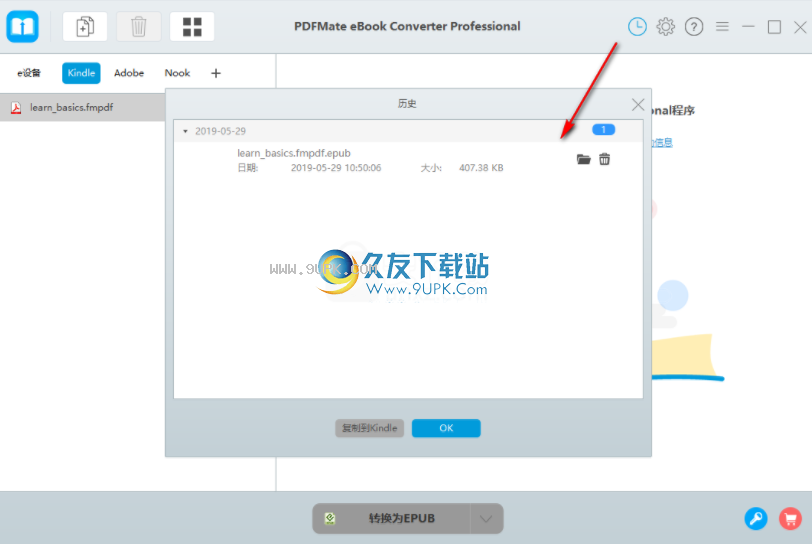This screenshot has height=544, width=812.
Task: Open the hamburger menu icon
Action: 722,26
